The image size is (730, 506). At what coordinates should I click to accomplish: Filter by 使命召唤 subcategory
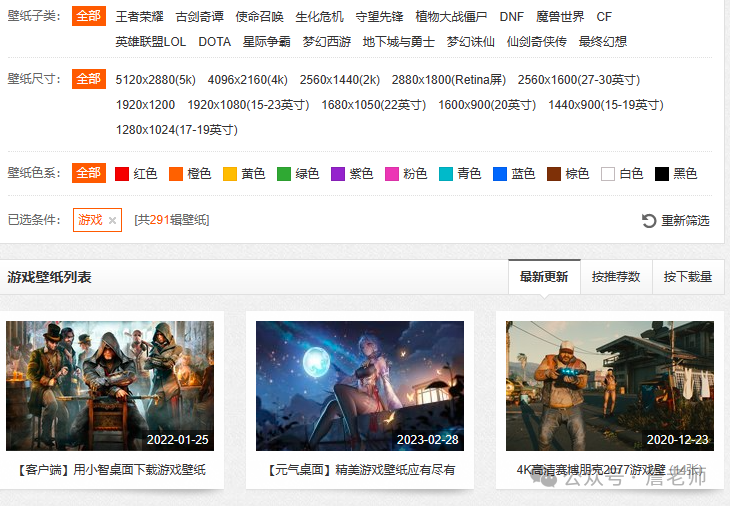[260, 17]
